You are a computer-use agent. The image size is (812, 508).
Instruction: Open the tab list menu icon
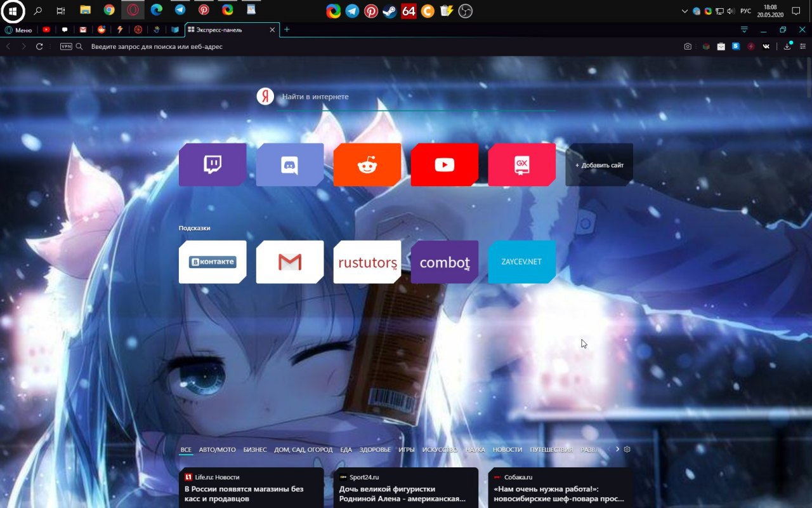744,30
